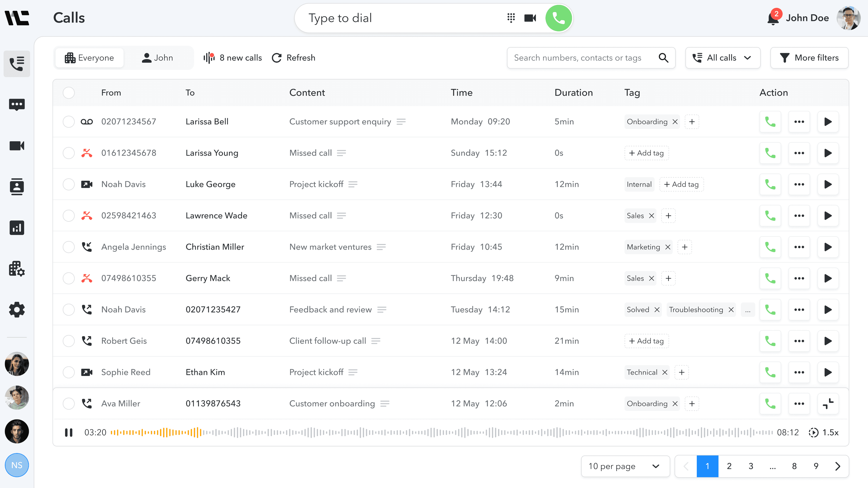Toggle the select-all checkbox in table header

pos(69,93)
